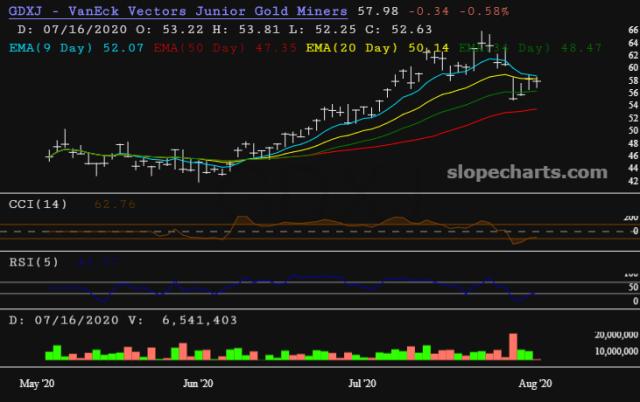
Task: Select the date text 07/16/2020 in OHLC row
Action: [85, 29]
